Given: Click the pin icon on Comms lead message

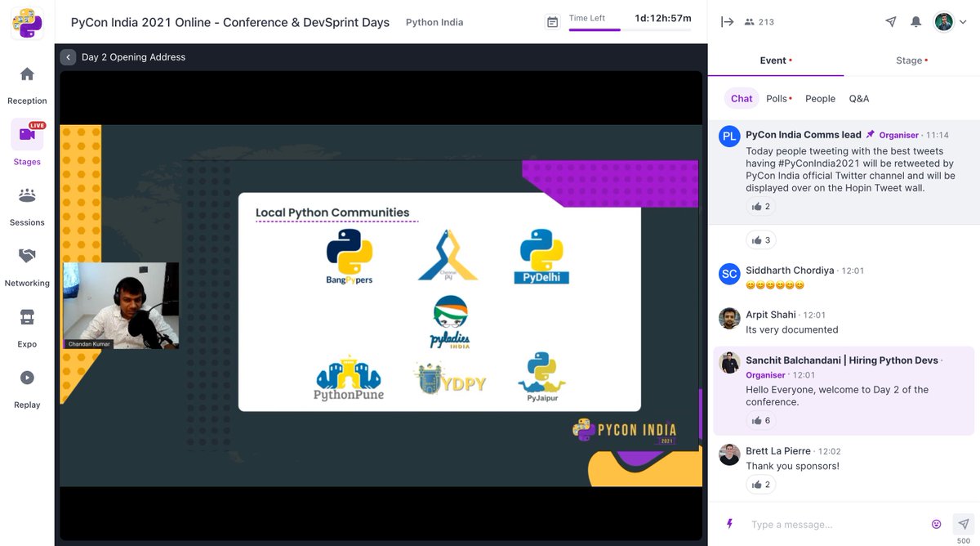Looking at the screenshot, I should [871, 134].
